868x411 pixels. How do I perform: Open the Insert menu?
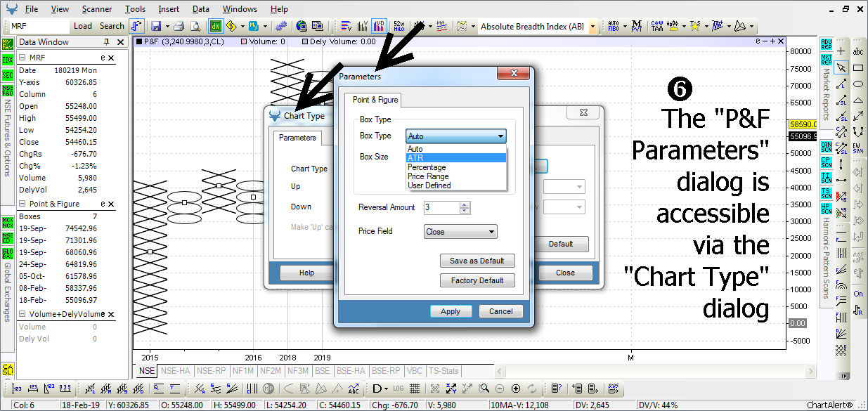169,9
